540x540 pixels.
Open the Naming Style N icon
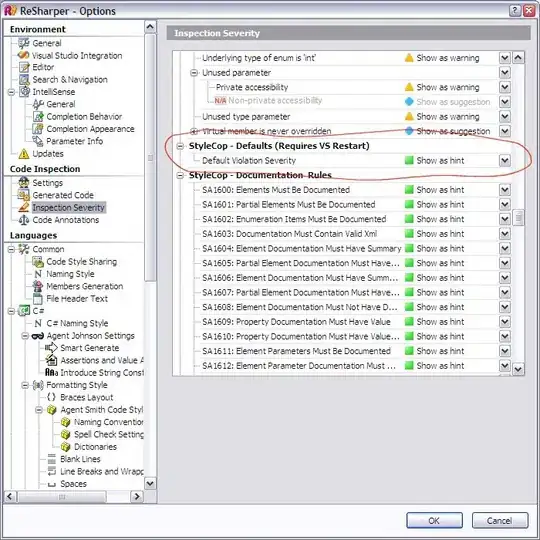[38, 274]
